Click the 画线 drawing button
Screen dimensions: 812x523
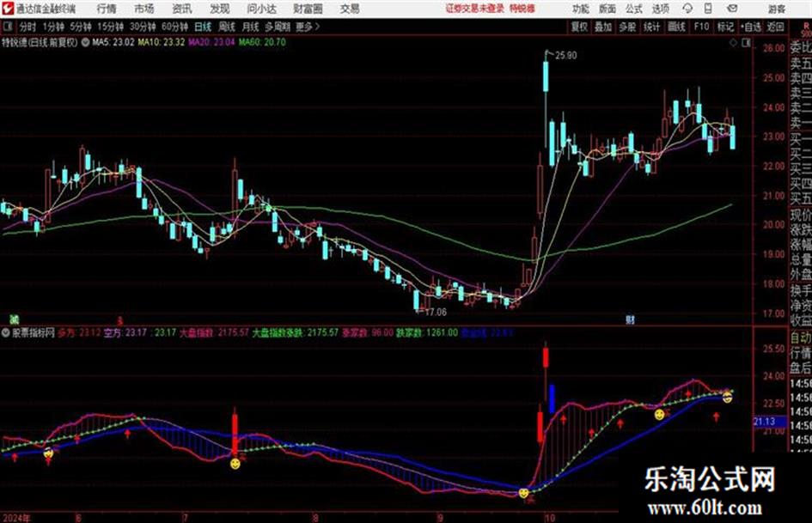pos(676,27)
